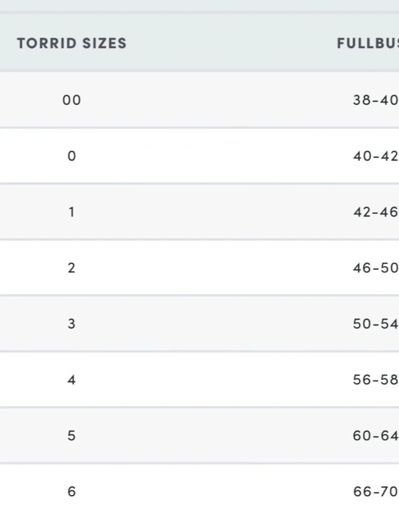Screen dimensions: 399x532
Task: Select size 1 row label
Action: point(72,212)
